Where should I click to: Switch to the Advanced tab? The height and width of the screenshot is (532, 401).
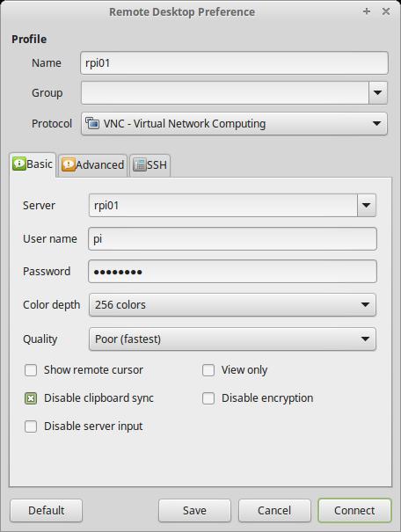(x=92, y=165)
